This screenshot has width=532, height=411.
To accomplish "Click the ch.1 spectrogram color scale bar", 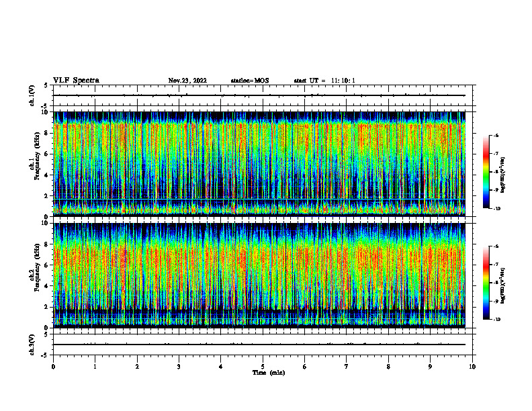I will click(x=486, y=172).
